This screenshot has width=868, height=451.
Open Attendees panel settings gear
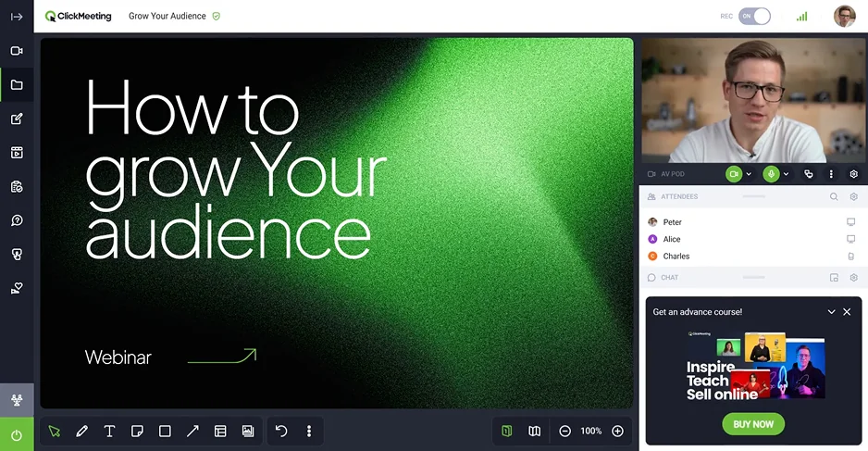853,196
